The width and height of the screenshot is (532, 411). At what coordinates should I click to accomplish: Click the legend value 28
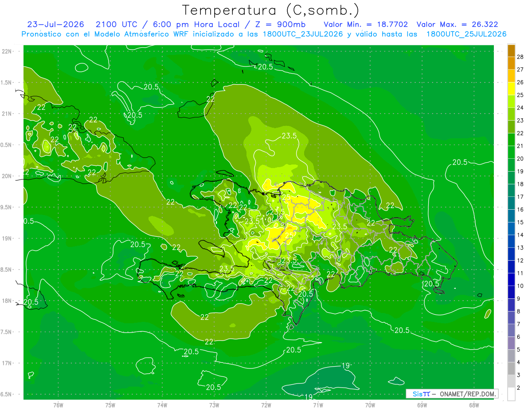click(x=521, y=57)
